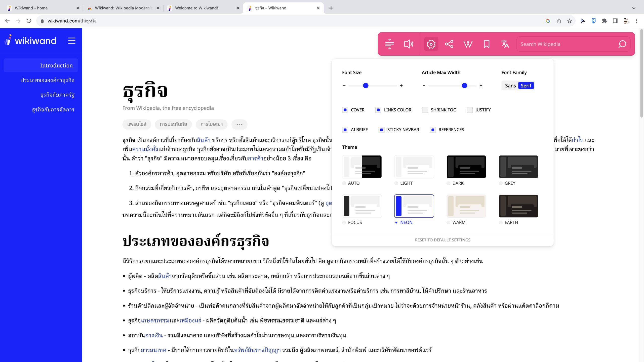
Task: Check the SHRINK TOC option
Action: point(425,110)
